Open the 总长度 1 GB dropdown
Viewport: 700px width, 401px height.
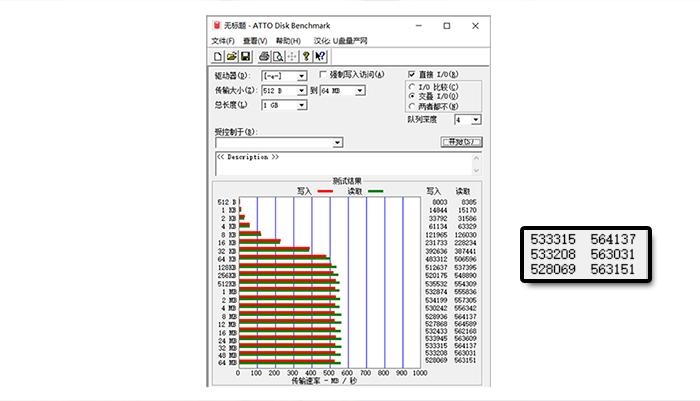pos(302,105)
